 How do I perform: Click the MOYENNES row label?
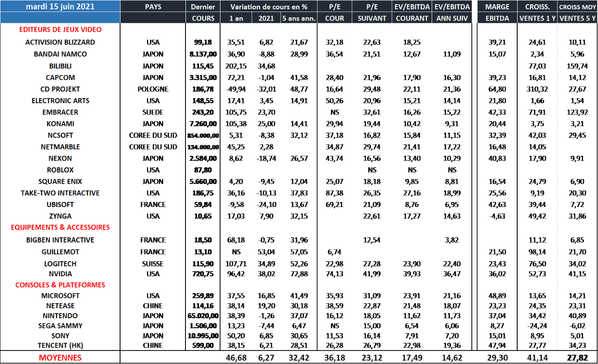60,358
